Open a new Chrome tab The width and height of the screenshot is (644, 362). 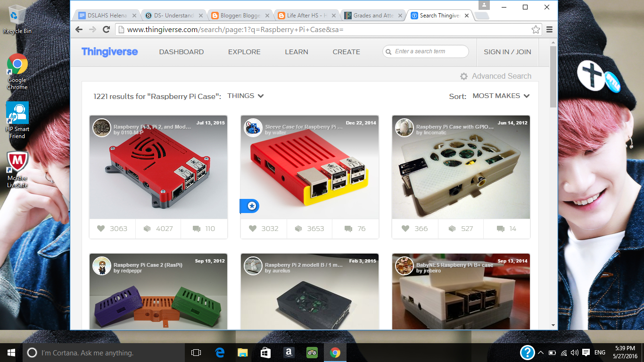481,16
